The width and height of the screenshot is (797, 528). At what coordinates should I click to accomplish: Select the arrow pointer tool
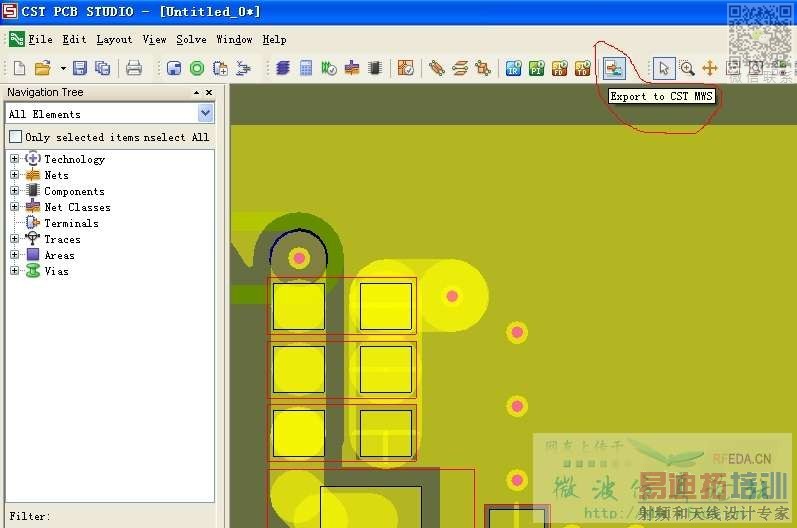[x=664, y=68]
